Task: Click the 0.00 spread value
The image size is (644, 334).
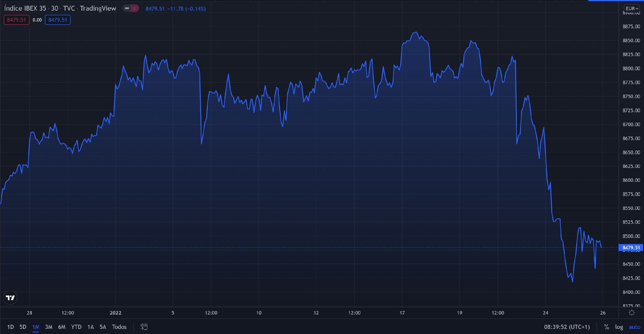Action: (37, 20)
